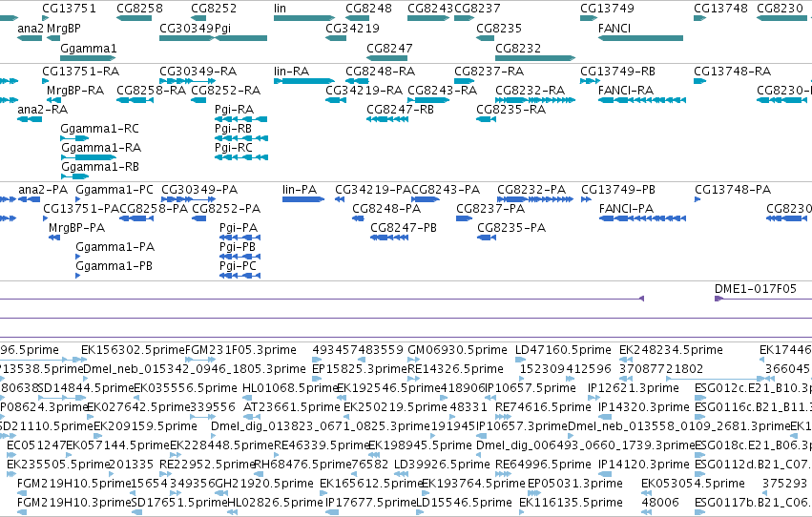This screenshot has width=812, height=517.
Task: Select the FANCI-RA transcript exon glyph
Action: 642,100
